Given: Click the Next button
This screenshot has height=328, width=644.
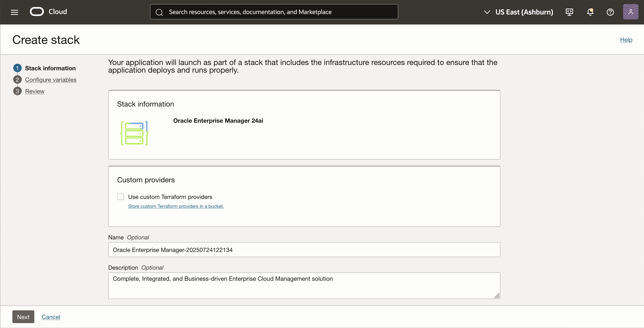Looking at the screenshot, I should pyautogui.click(x=23, y=317).
